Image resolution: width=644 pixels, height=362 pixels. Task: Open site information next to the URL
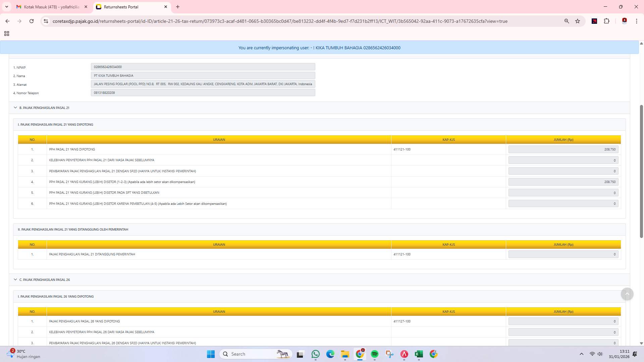pyautogui.click(x=46, y=21)
